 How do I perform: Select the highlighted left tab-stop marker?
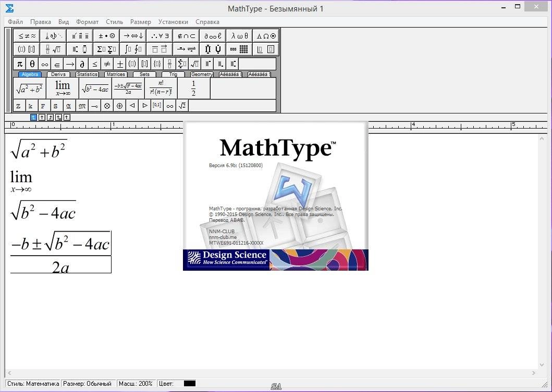(33, 118)
